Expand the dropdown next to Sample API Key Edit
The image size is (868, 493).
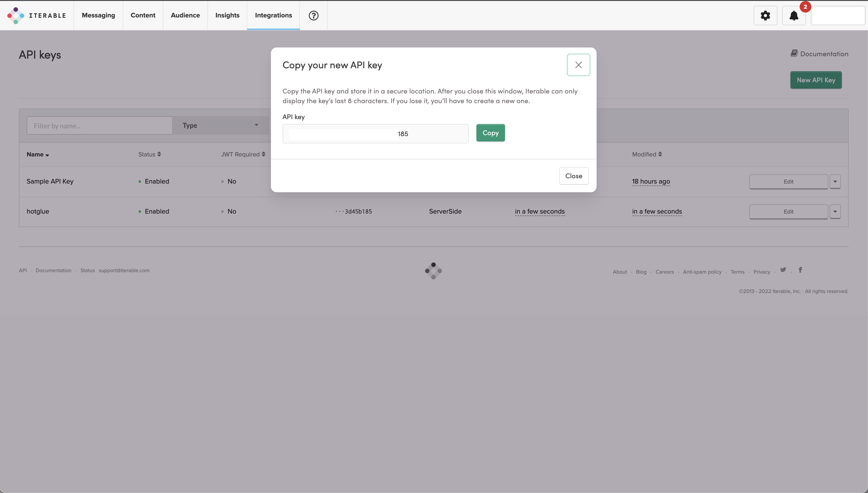click(x=835, y=182)
